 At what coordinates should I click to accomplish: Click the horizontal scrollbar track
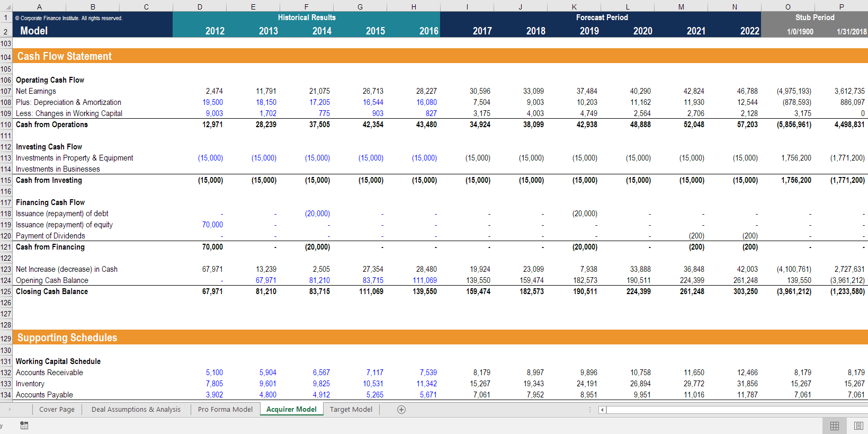coord(736,410)
